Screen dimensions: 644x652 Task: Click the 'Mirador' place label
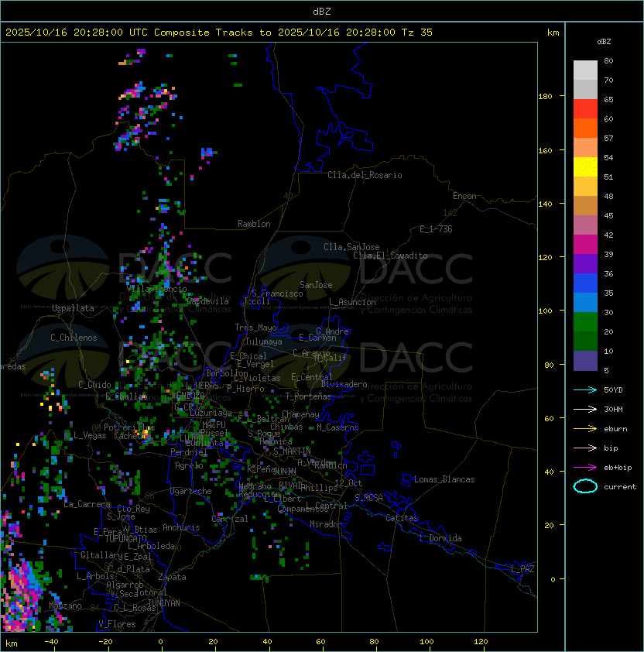coord(326,524)
